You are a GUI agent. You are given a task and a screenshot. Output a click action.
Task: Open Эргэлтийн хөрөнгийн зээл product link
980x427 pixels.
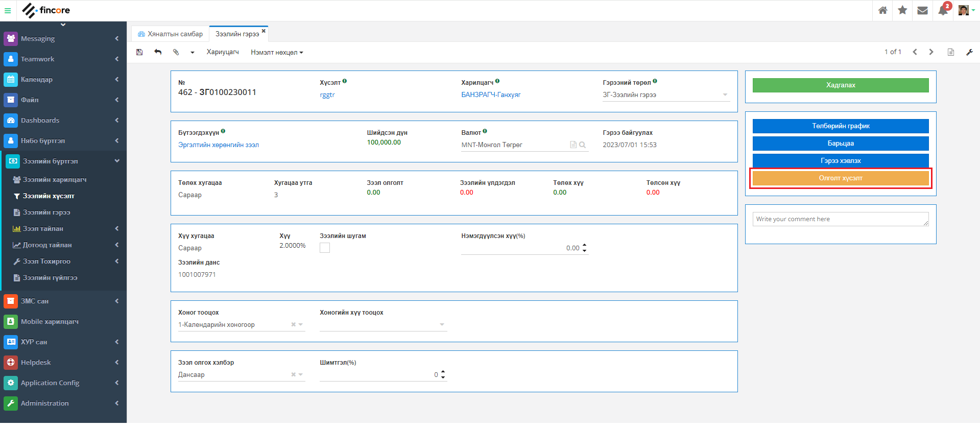tap(219, 145)
